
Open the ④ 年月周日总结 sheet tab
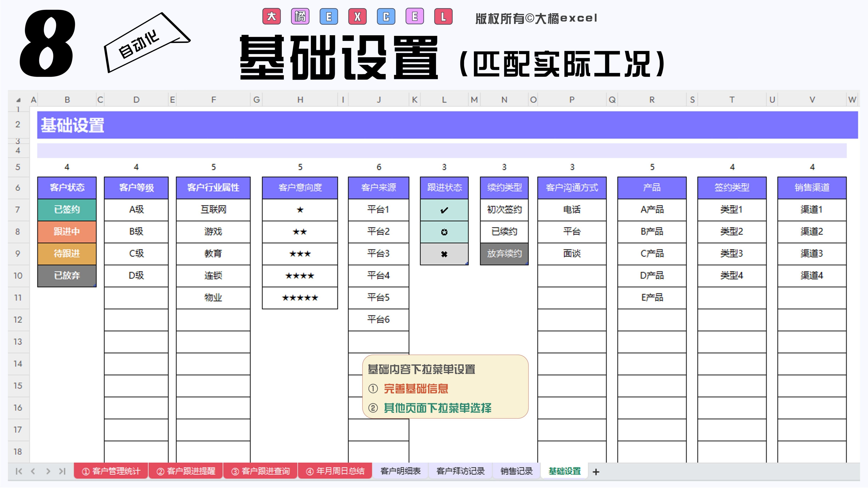(335, 471)
